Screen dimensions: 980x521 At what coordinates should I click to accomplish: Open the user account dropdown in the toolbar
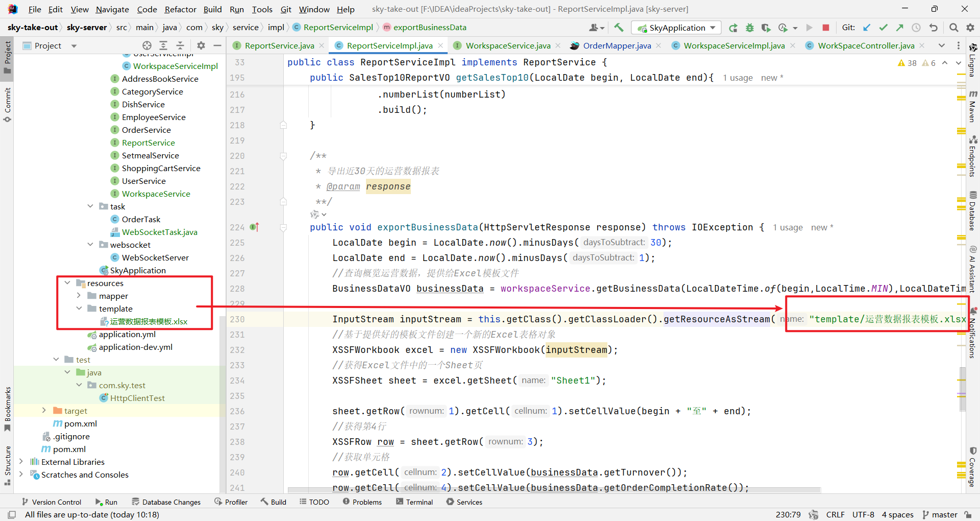(596, 28)
